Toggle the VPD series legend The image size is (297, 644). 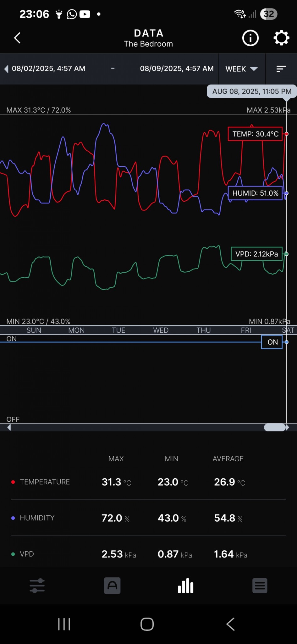(27, 554)
